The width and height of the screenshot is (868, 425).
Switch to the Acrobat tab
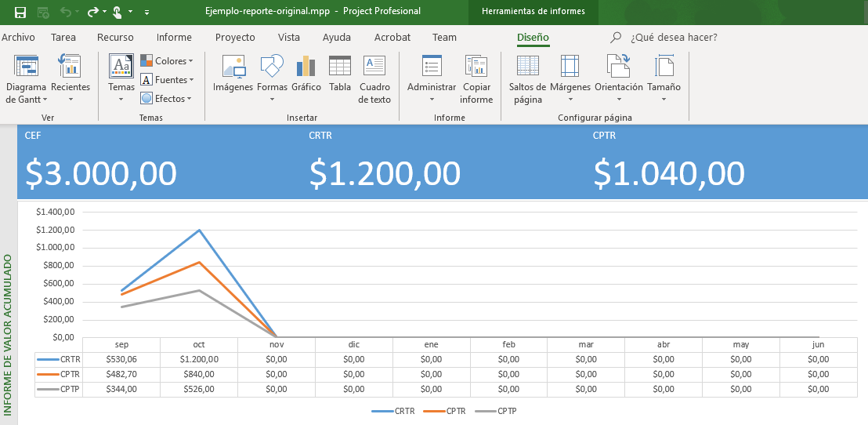[x=392, y=38]
